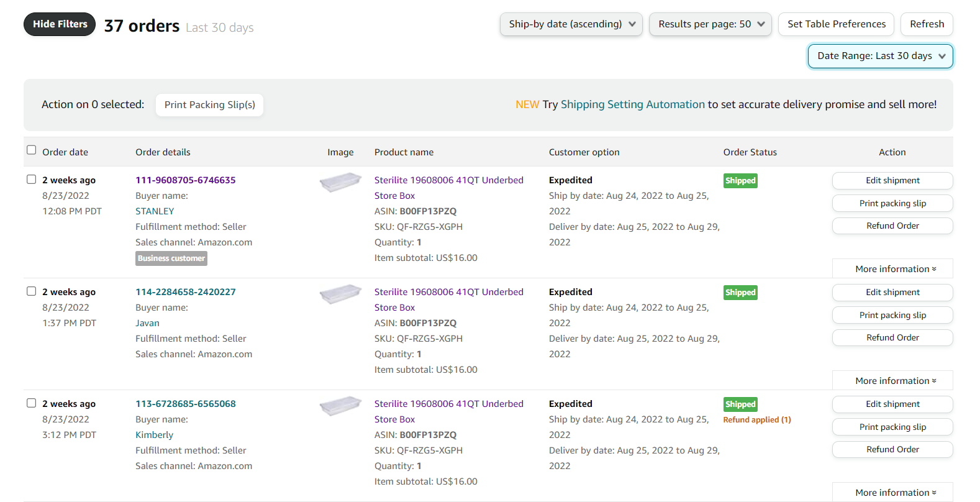Click Print Packing Slip(s) bulk action
The height and width of the screenshot is (502, 980).
(x=209, y=105)
